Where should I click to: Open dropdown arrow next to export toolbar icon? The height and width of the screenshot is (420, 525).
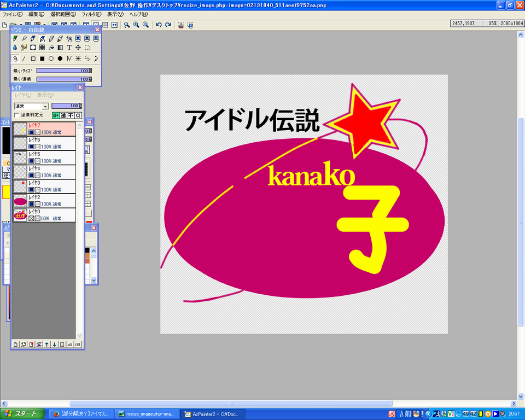pyautogui.click(x=44, y=25)
